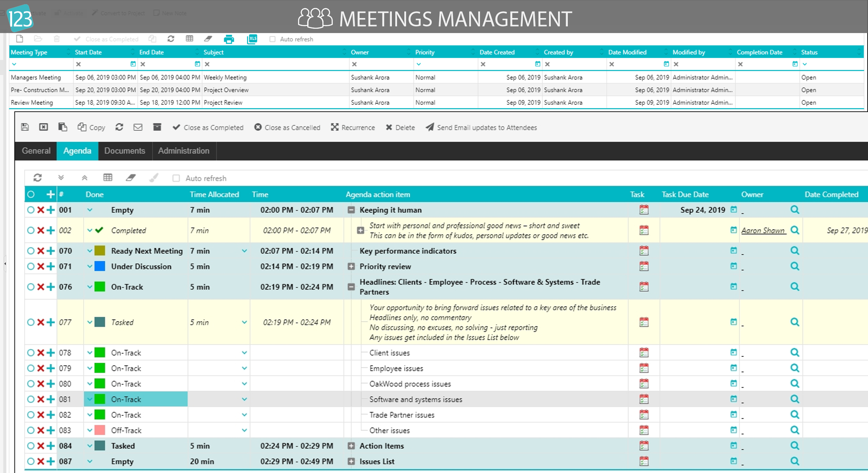Click the save floppy disk icon
This screenshot has width=868, height=473.
click(25, 127)
